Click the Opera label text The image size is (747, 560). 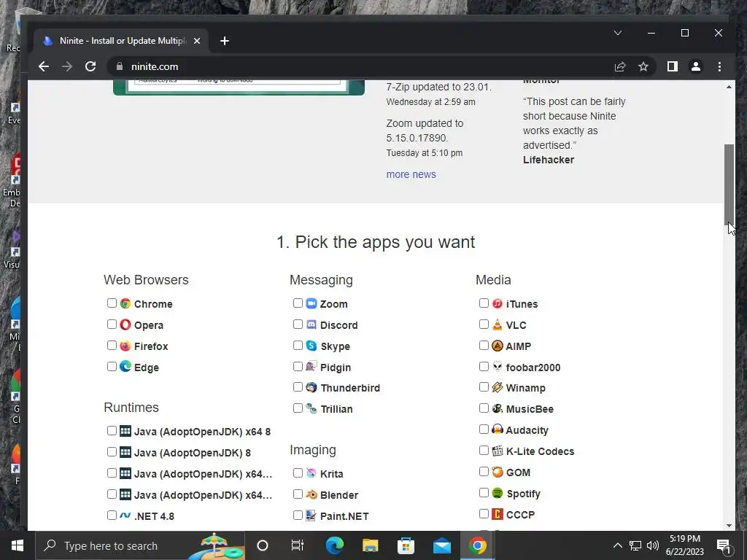[149, 325]
